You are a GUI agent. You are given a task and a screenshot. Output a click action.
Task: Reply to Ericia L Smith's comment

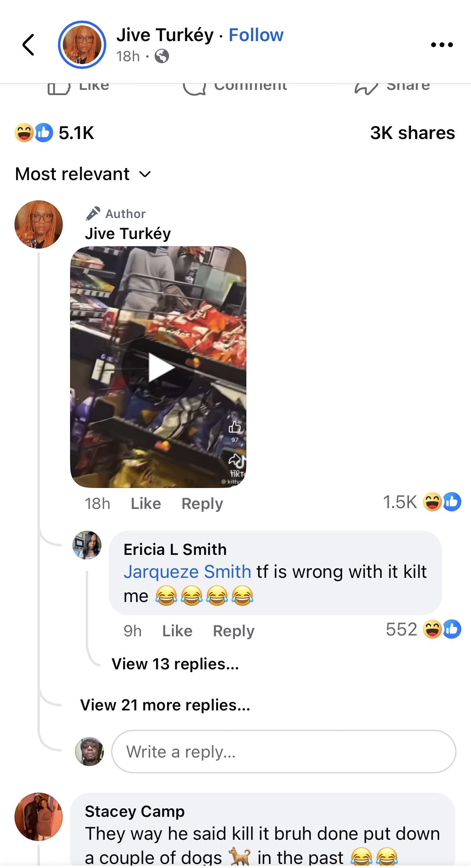[233, 631]
